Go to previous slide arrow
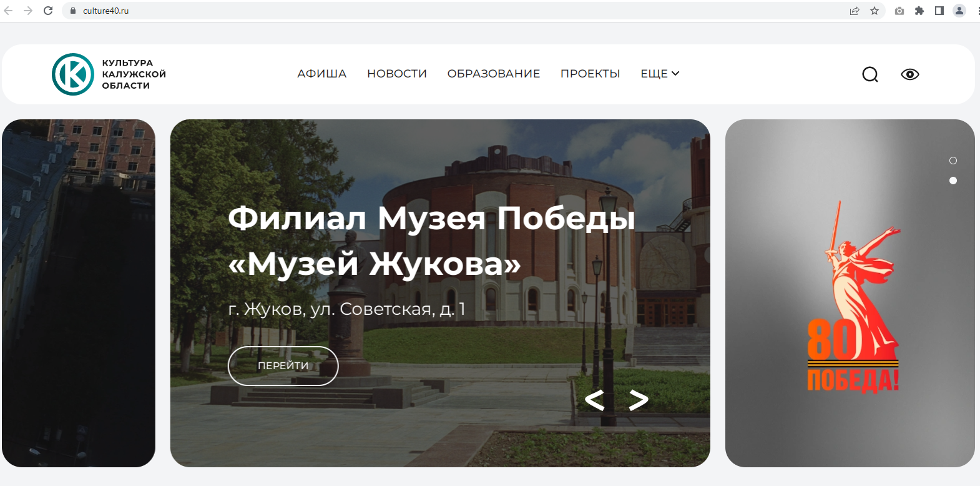 coord(594,400)
